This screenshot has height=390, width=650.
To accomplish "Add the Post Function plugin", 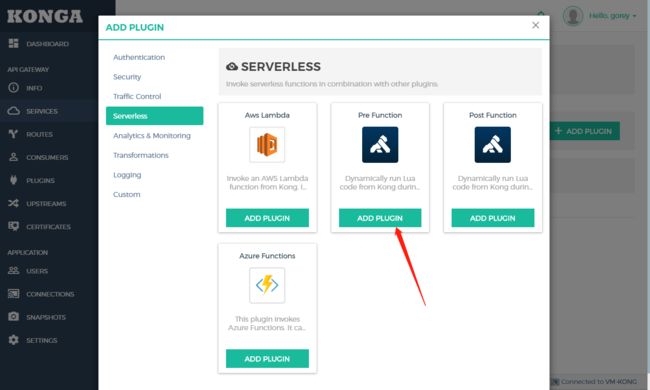I will [492, 218].
